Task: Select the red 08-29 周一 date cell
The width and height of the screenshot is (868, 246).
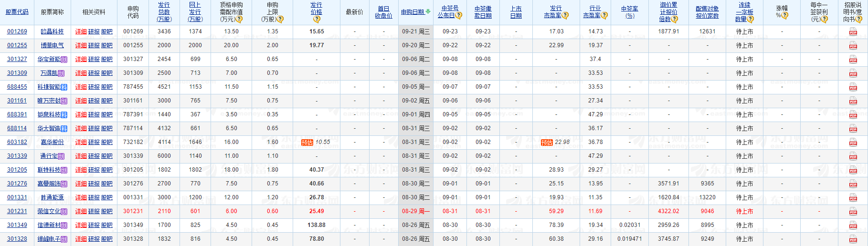Action: (416, 211)
